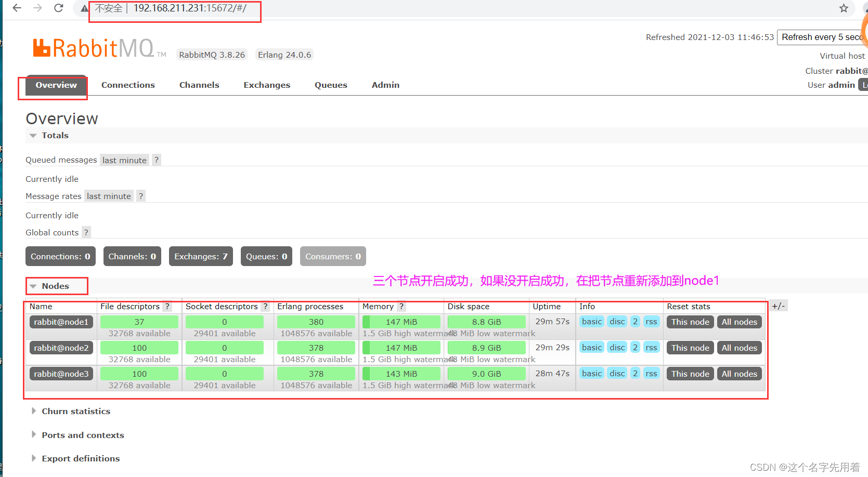Click rabbit@node2 Erlang processes 378 value

[316, 348]
